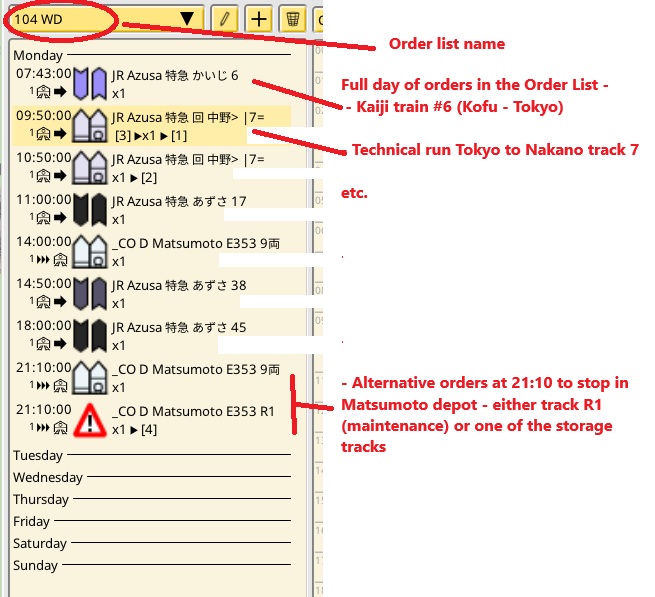Select order JR Azusa 特急 あずさ 38
This screenshot has width=655, height=597.
pos(152,294)
